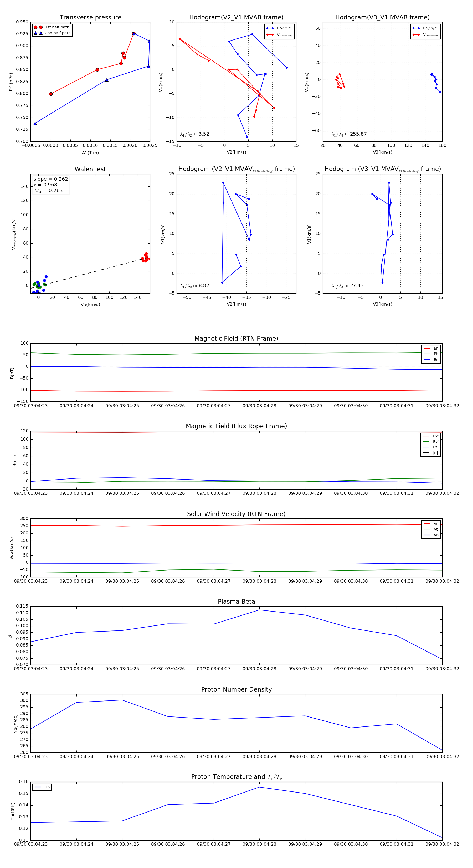Click the λ1/λ2 ≈ 8.82 annotation
Screen dimensions: 473x868
click(x=194, y=286)
